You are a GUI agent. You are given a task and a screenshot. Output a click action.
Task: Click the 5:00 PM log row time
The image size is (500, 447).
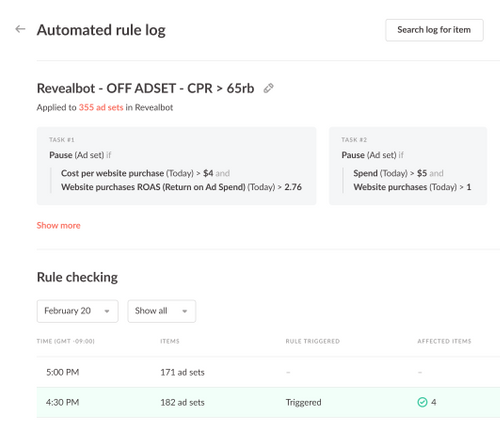coord(63,372)
